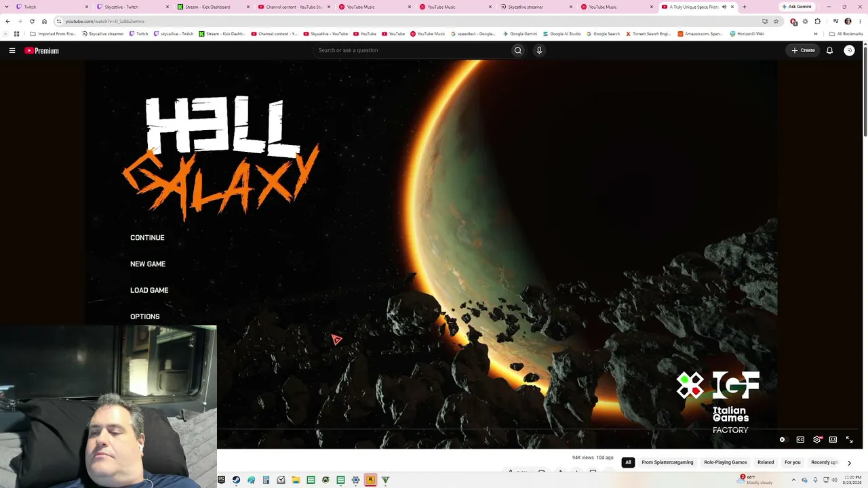The height and width of the screenshot is (488, 868).
Task: Select the 'Related' filter chip
Action: [766, 463]
